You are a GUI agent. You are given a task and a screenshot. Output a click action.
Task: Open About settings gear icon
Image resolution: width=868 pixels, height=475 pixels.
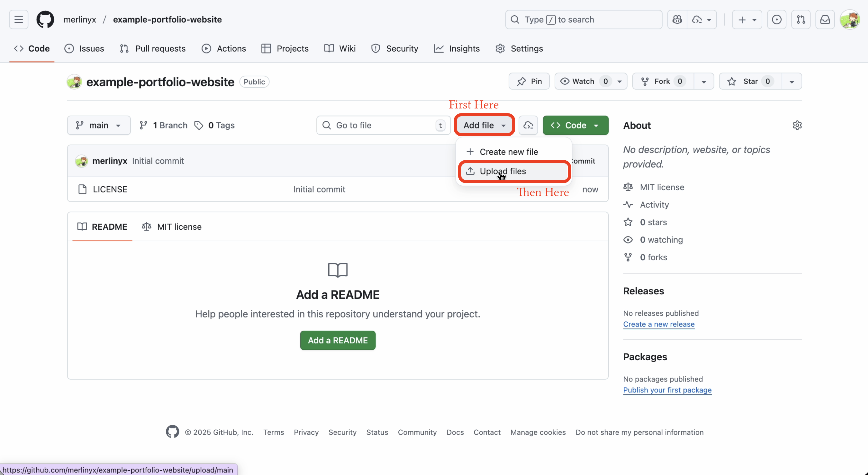797,125
